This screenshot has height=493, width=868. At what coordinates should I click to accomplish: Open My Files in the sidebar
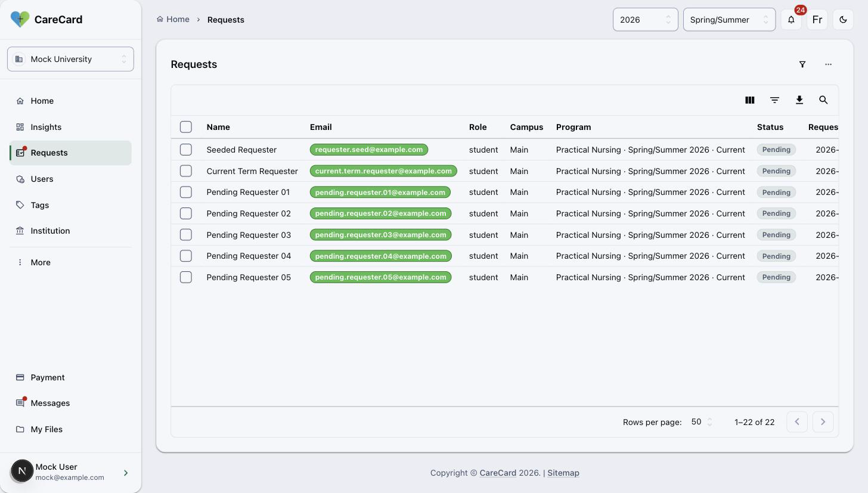[70, 429]
